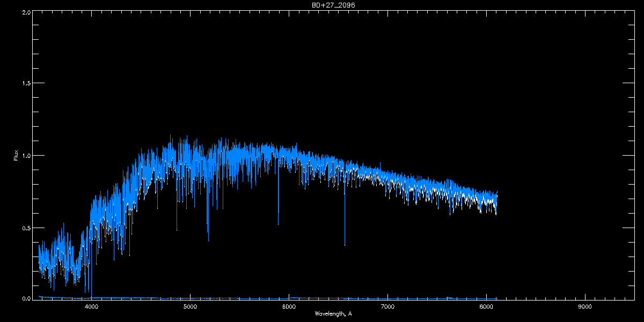644x322 pixels.
Task: Click the Wavelength, A x-axis label
Action: [x=333, y=313]
